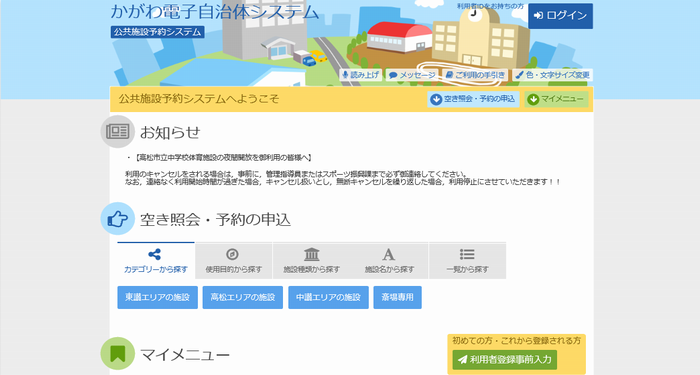This screenshot has height=375, width=700.
Task: Click the かがわ電子自治体システム title
Action: point(215,12)
